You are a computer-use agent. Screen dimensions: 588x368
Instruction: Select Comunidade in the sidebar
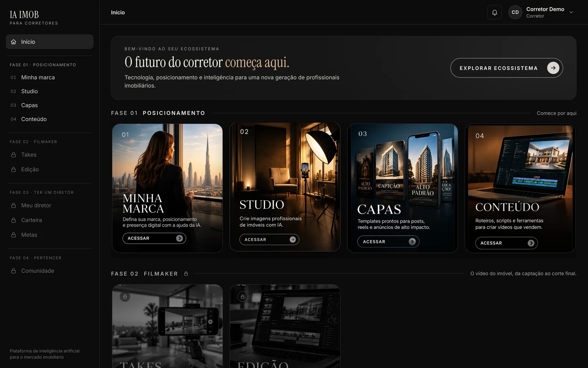(x=38, y=271)
